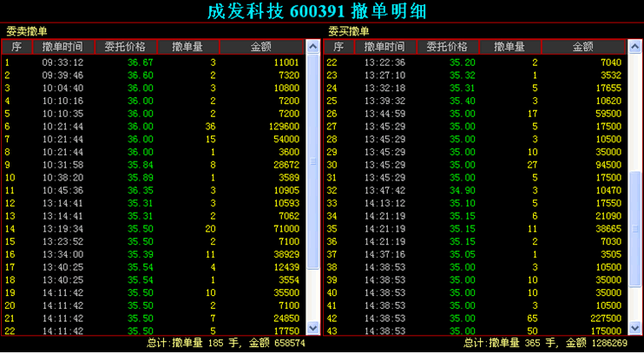Sort sell table by 委托价格 header
The image size is (644, 354).
pos(126,47)
